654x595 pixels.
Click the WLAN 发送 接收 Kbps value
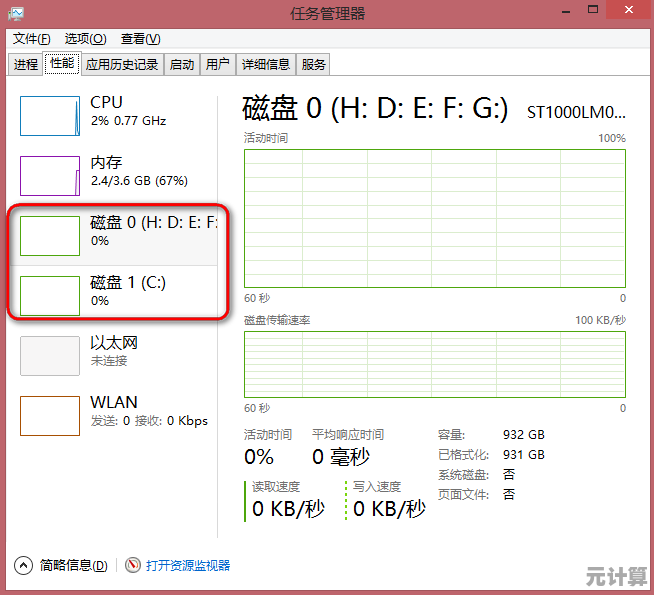[x=149, y=421]
